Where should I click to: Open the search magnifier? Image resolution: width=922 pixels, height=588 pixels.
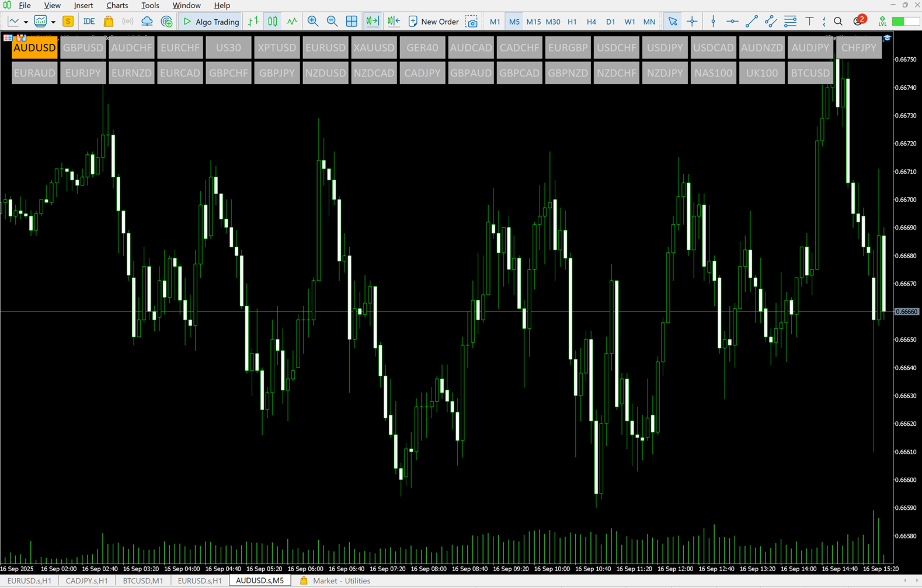click(839, 22)
